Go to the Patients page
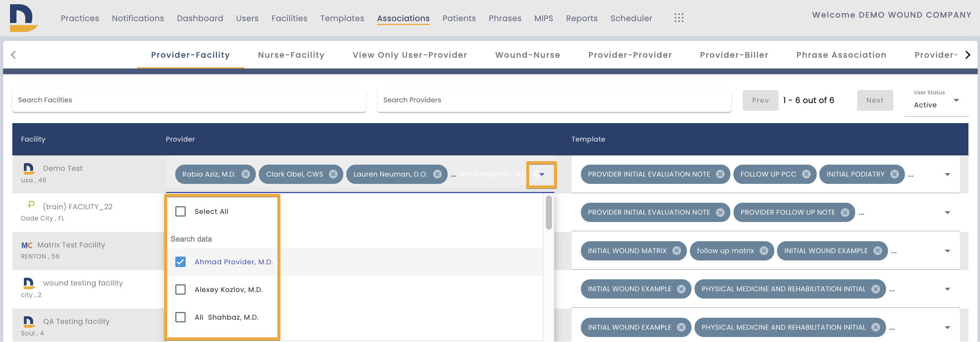 (459, 18)
